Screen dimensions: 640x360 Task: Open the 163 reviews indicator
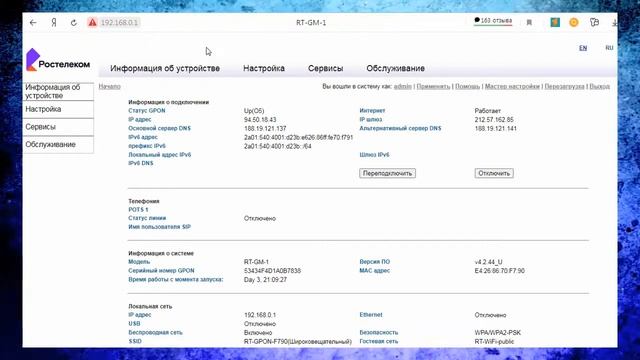click(493, 21)
